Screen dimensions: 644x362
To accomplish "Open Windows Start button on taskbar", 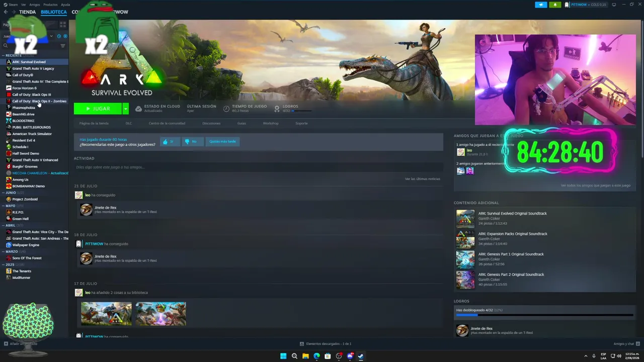I will [x=283, y=356].
